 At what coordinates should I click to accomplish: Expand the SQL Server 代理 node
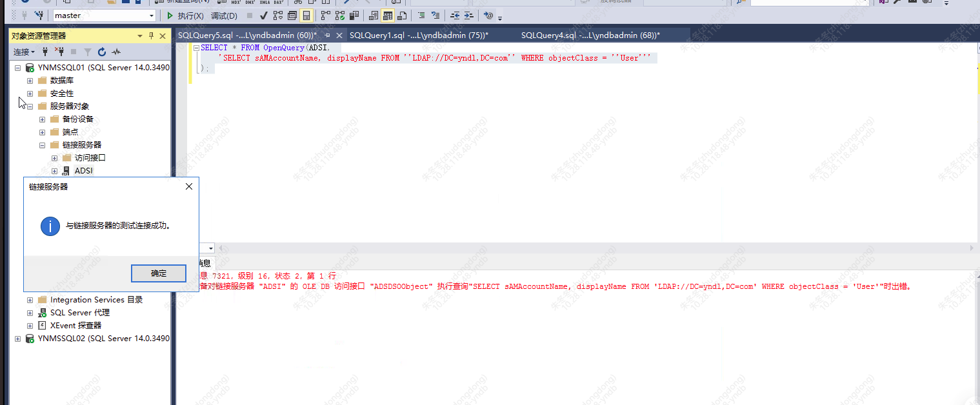30,313
